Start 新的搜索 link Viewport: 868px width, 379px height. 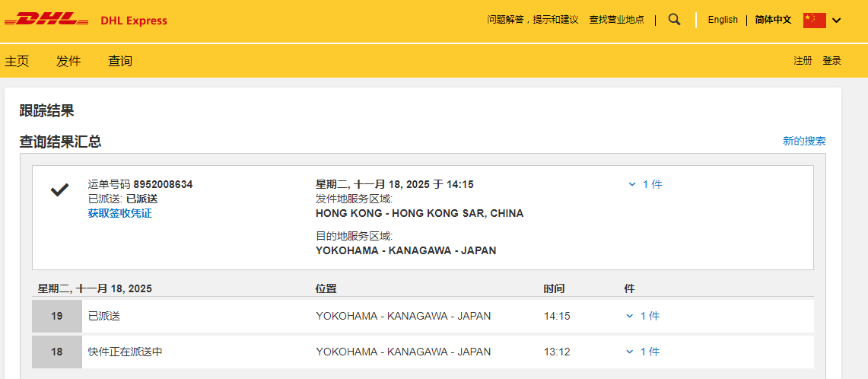804,141
